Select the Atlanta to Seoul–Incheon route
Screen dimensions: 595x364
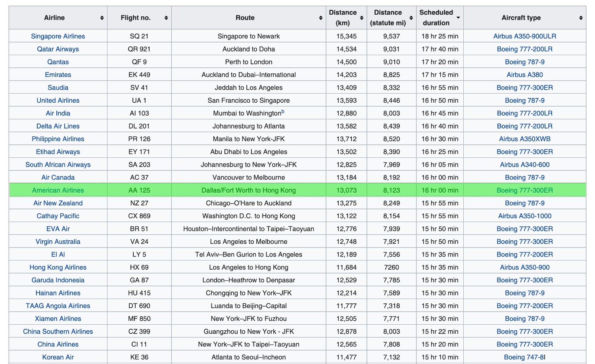[249, 357]
